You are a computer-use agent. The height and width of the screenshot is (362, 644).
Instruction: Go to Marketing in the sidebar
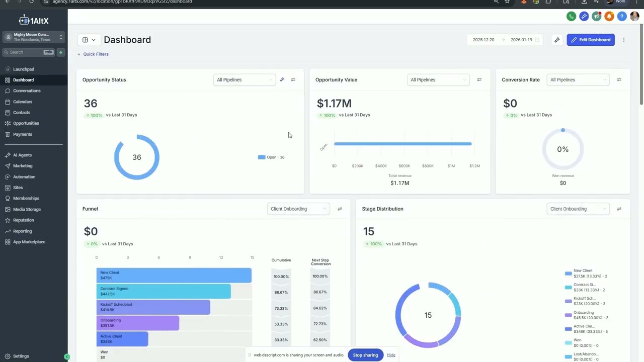click(x=34, y=166)
